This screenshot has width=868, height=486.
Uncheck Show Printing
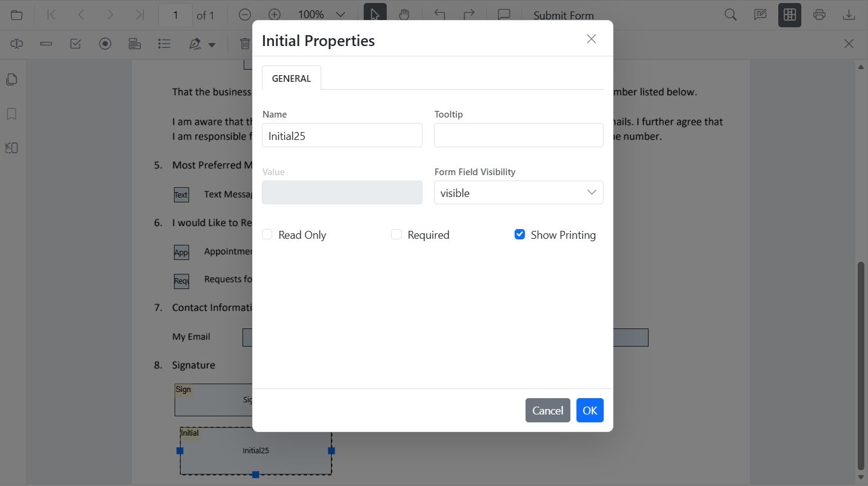[x=519, y=234]
